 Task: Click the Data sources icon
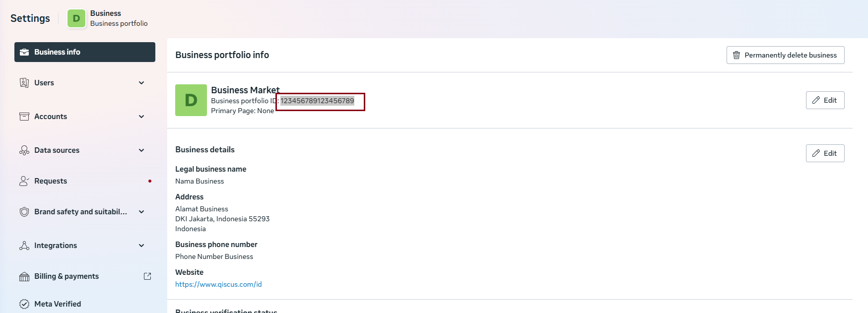click(x=24, y=150)
